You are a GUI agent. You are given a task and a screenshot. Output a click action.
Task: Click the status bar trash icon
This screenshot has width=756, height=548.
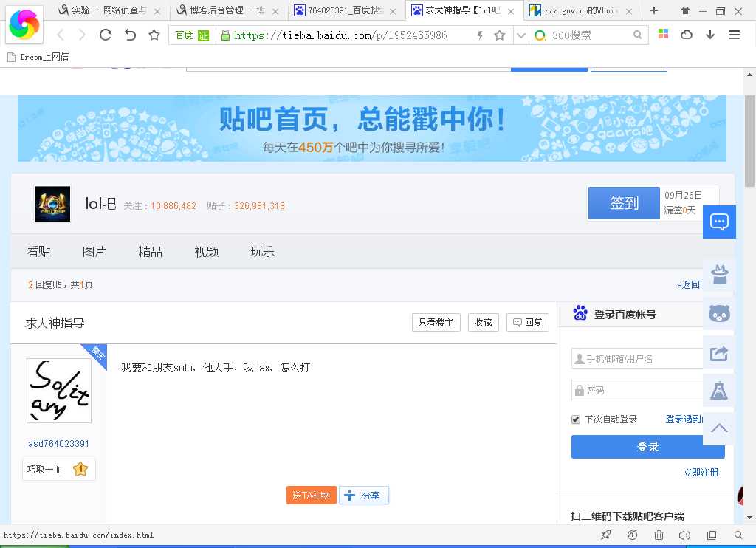point(659,535)
